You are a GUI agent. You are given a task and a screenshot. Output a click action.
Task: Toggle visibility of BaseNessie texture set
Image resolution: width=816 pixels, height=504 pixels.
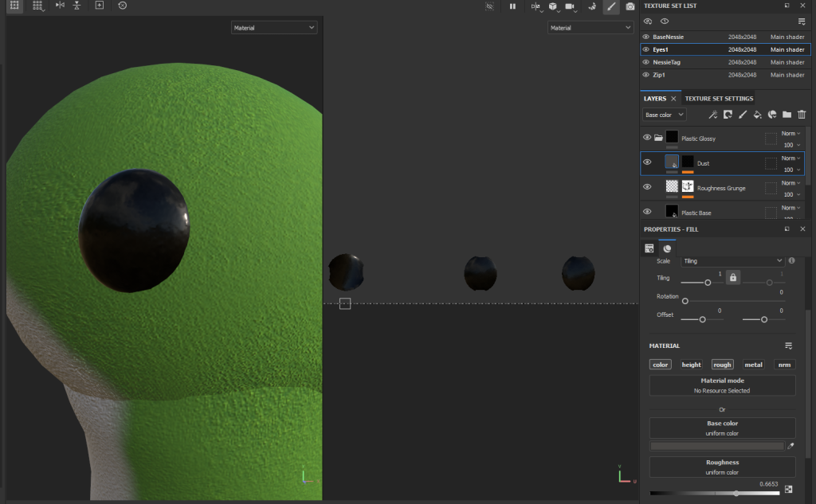[646, 37]
